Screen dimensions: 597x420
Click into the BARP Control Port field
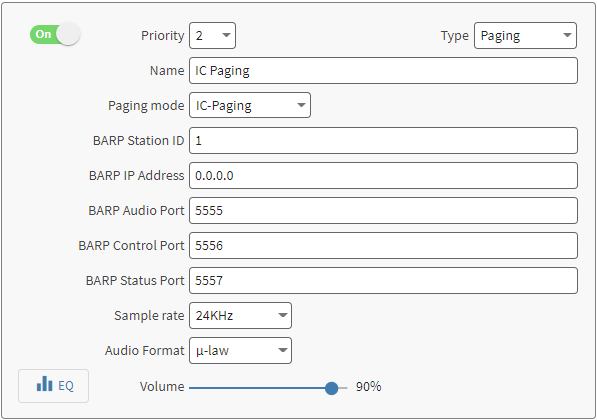point(383,245)
